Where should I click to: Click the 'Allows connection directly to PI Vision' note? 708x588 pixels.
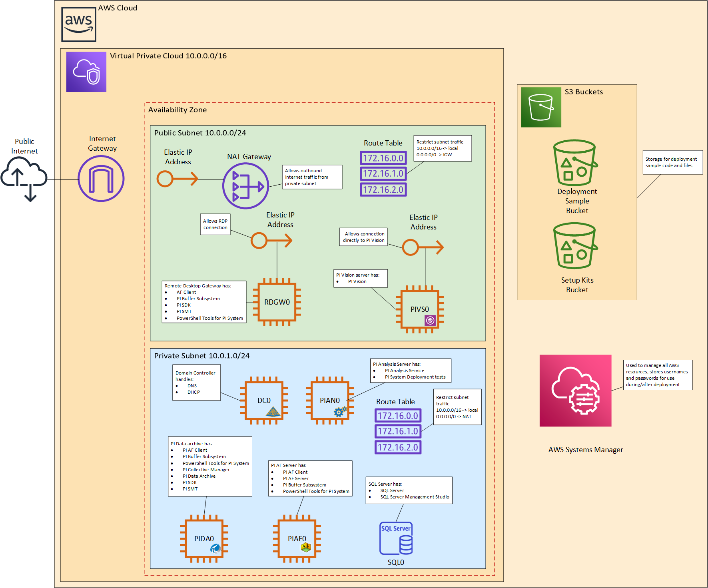[363, 237]
